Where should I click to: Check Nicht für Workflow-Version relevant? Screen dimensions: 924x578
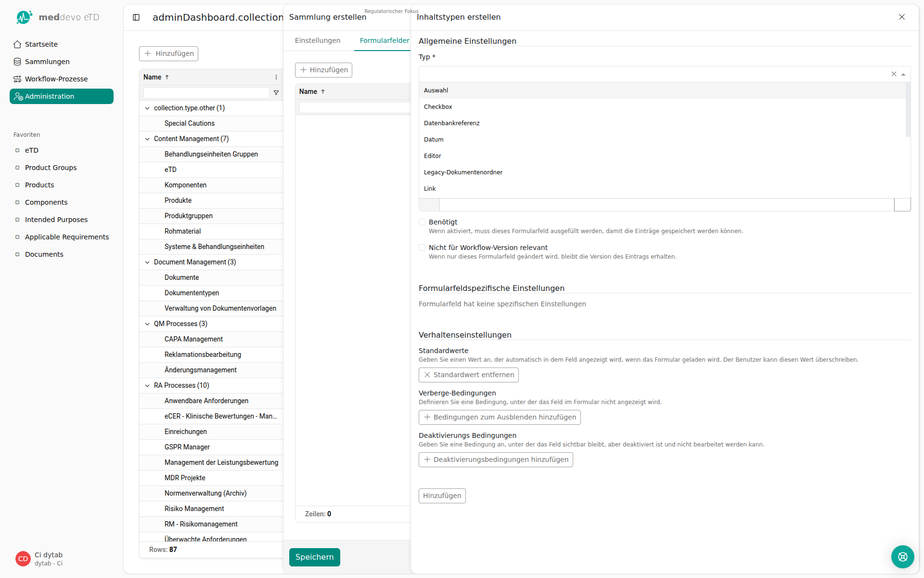[422, 248]
